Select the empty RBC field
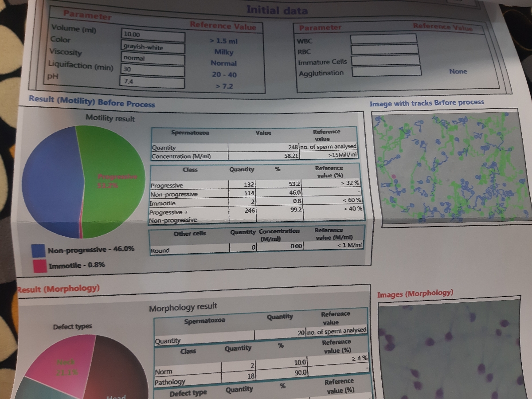The width and height of the screenshot is (532, 399). (384, 50)
